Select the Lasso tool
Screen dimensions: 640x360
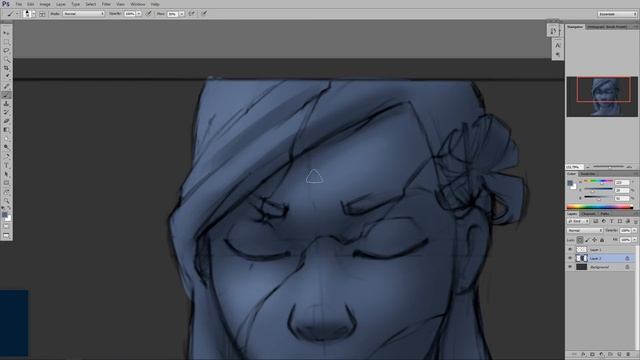pyautogui.click(x=6, y=50)
